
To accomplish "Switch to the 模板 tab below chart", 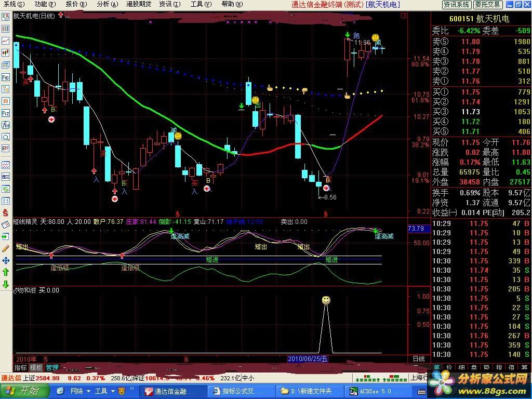I will 36,367.
